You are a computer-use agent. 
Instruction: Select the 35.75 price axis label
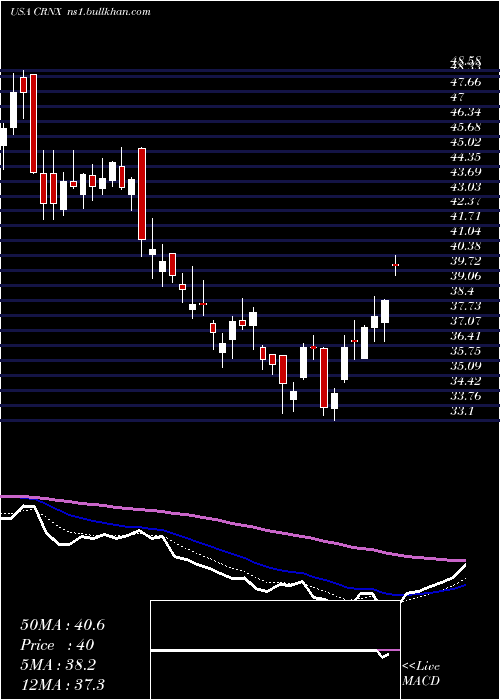click(465, 350)
